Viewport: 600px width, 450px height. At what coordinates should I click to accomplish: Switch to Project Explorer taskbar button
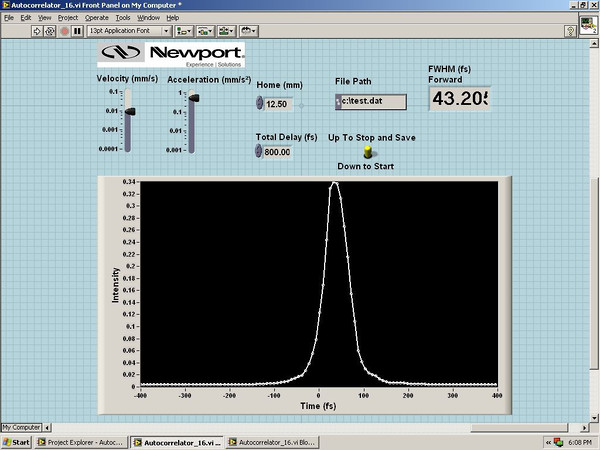[83, 441]
